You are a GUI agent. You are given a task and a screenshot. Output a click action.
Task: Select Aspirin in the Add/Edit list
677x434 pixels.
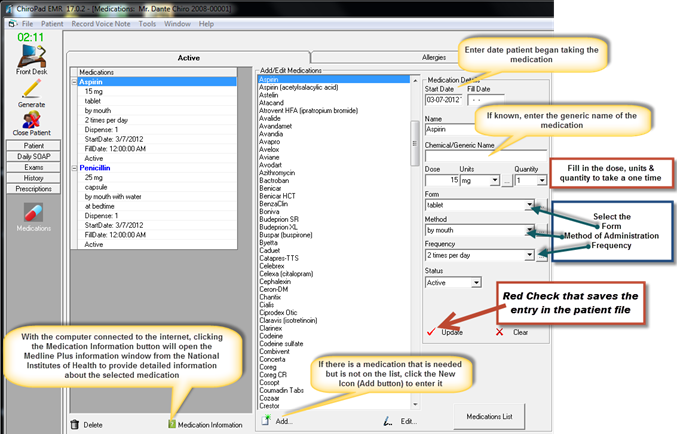point(333,79)
